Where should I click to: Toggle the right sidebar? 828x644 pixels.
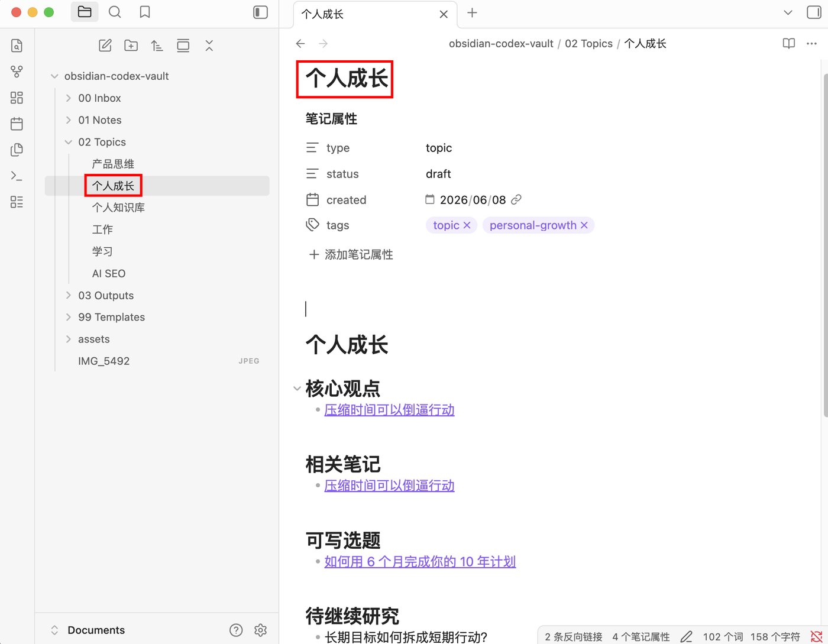pos(814,12)
